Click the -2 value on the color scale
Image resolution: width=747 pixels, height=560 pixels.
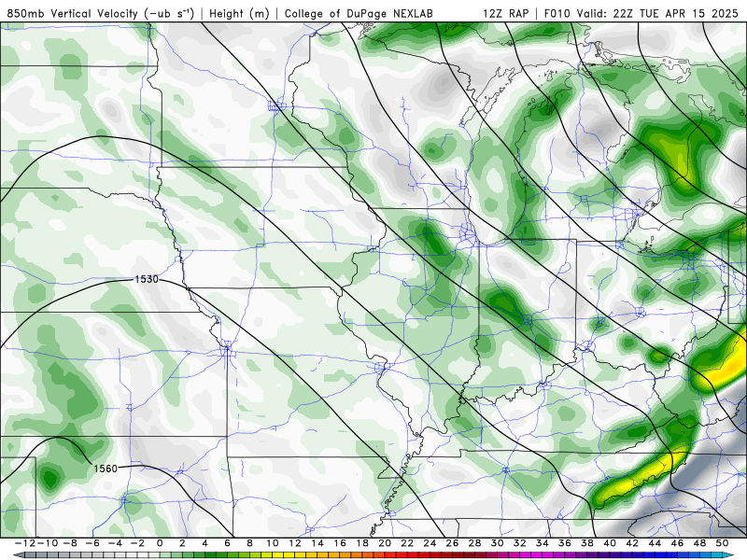[x=137, y=543]
